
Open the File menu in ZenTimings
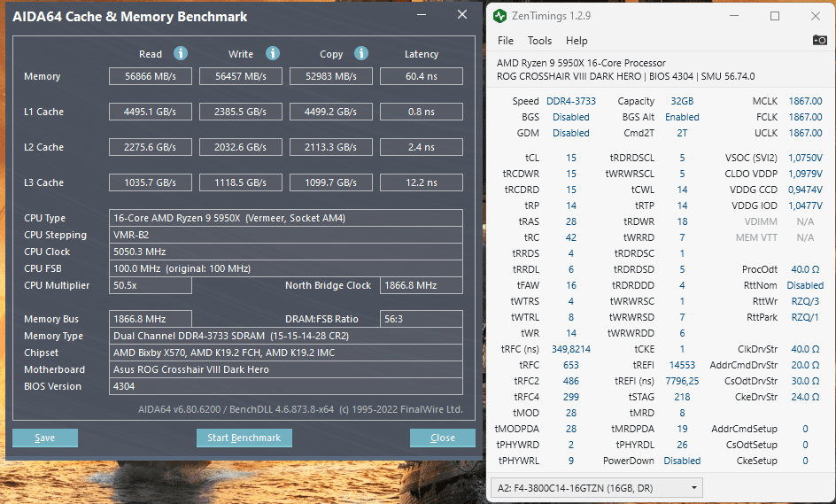[506, 41]
